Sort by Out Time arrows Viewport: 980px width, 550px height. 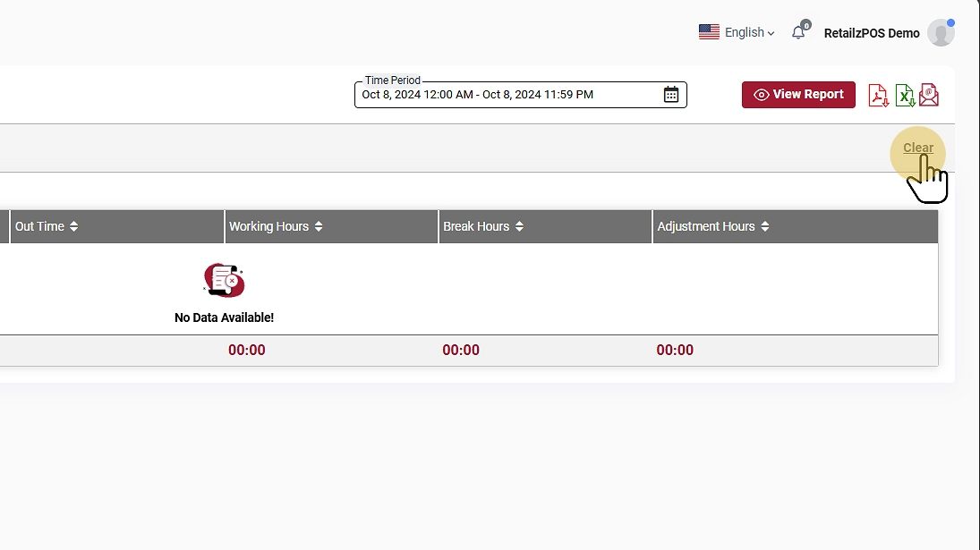pyautogui.click(x=74, y=227)
